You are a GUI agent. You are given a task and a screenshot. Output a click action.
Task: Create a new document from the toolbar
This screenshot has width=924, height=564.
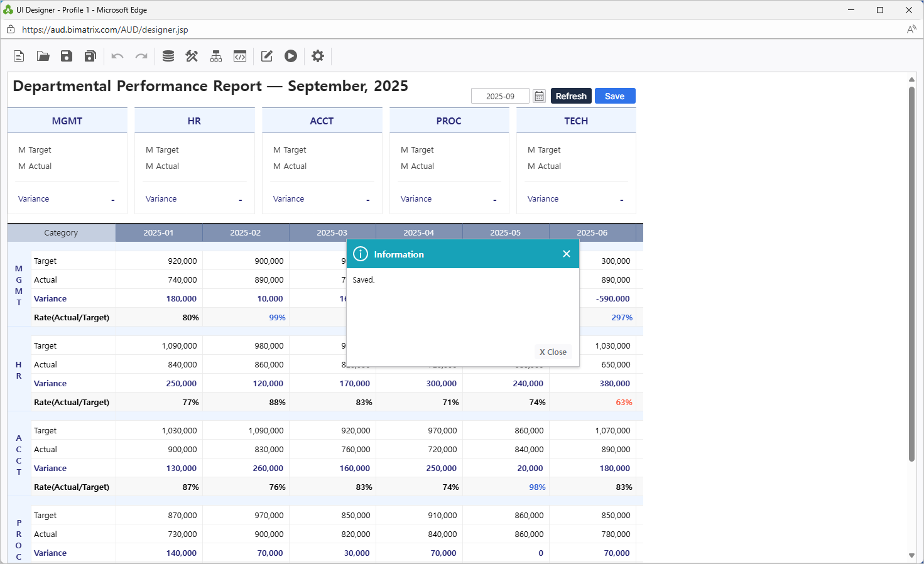coord(18,56)
